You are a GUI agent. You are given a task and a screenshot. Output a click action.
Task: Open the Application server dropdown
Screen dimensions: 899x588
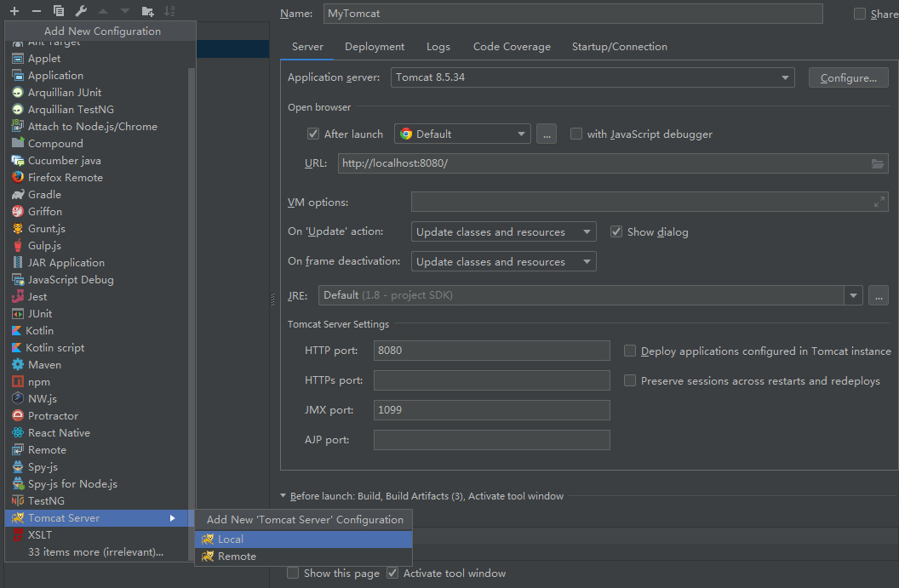coord(593,77)
